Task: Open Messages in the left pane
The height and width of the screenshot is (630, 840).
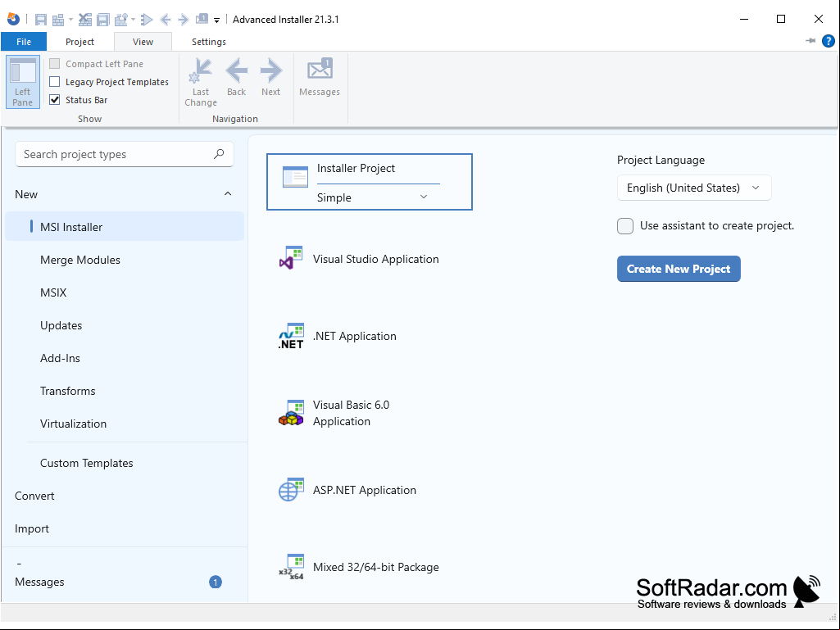Action: coord(39,582)
